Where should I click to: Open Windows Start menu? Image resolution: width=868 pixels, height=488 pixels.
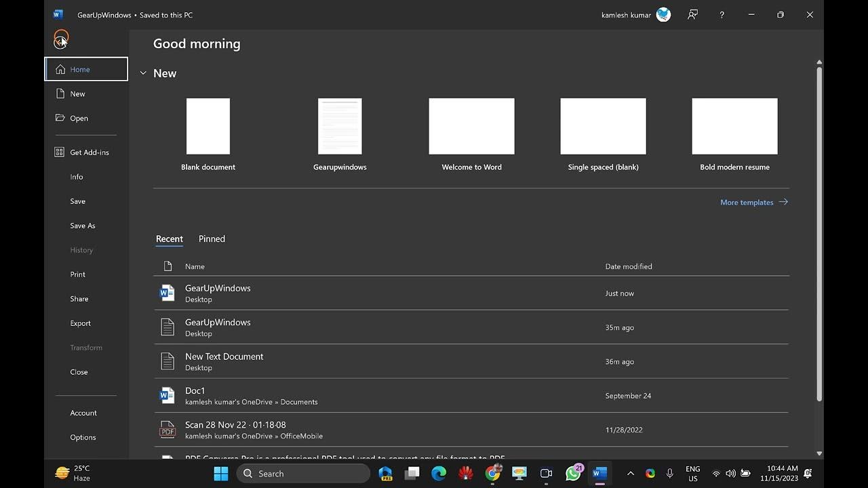pos(221,474)
